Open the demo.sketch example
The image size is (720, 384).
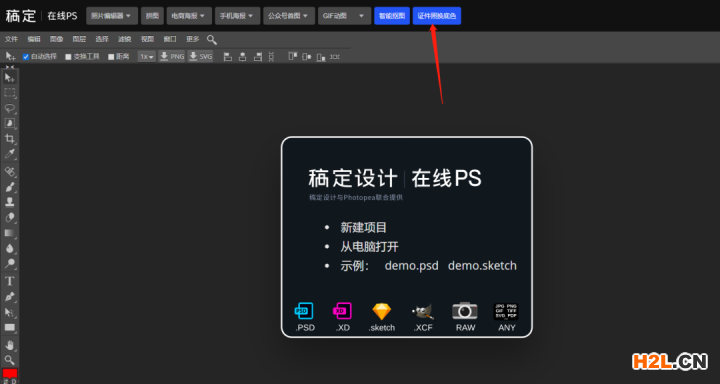482,265
